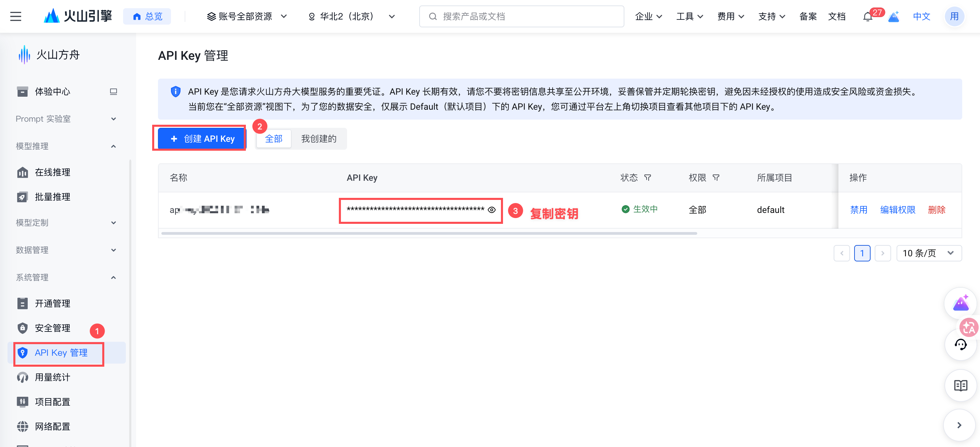The image size is (980, 447).
Task: Open 批量推理 in the sidebar
Action: (x=53, y=197)
